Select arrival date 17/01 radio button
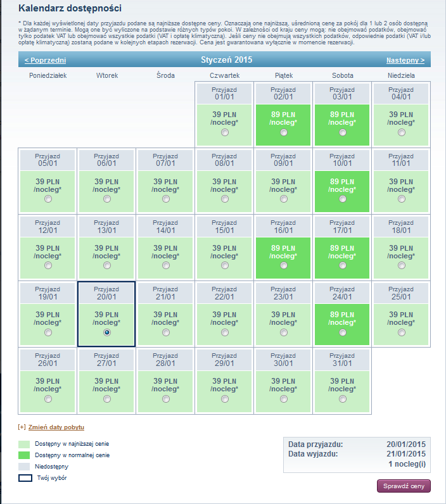 [343, 265]
